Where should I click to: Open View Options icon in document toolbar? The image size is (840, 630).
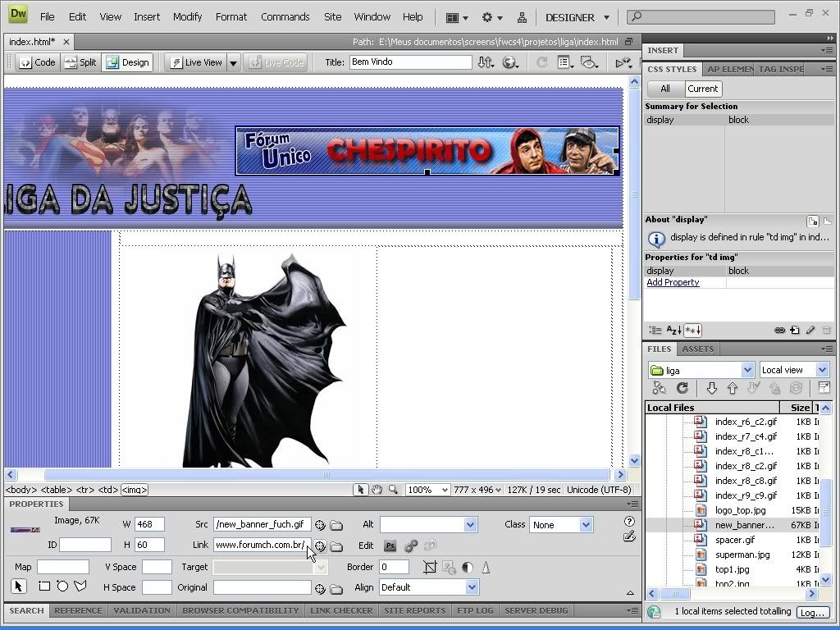point(565,62)
